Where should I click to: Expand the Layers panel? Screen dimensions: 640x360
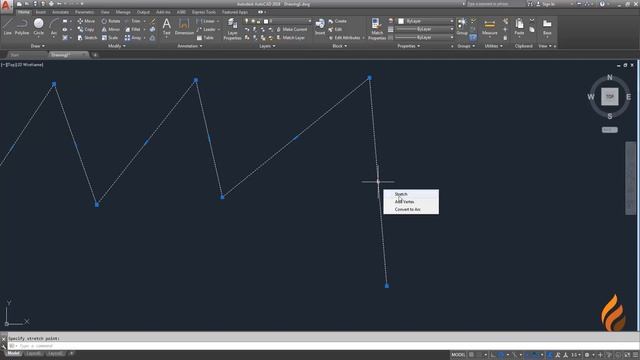coord(267,46)
